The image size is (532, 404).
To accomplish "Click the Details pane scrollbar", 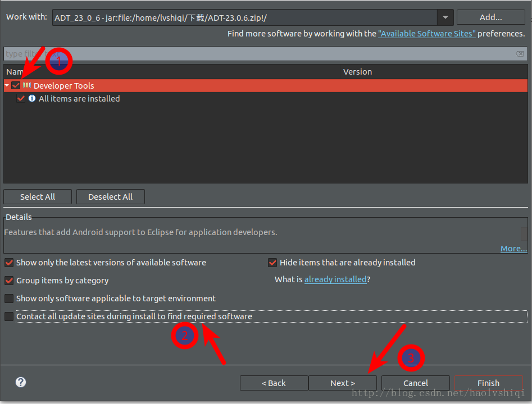I will pos(524,234).
